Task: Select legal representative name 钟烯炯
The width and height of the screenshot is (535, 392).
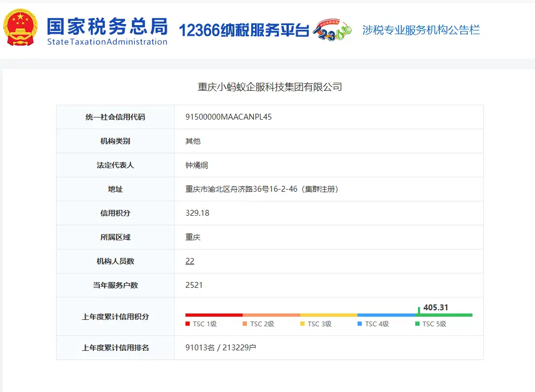Action: point(197,166)
